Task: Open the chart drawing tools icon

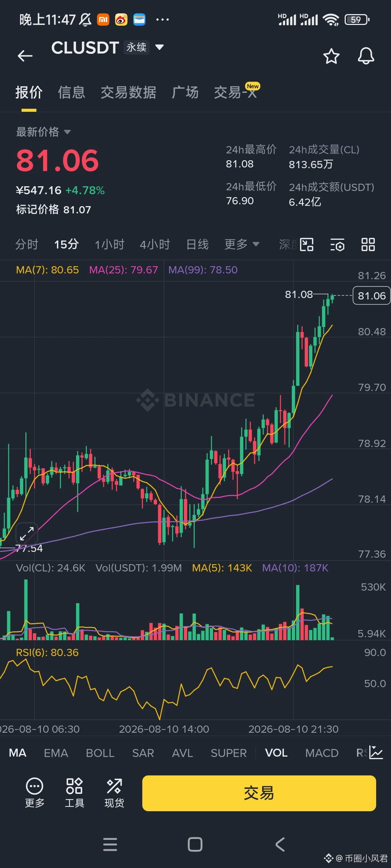Action: [x=307, y=244]
